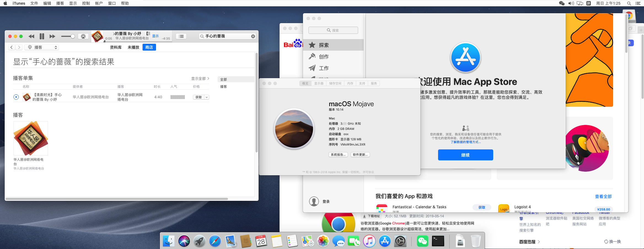Click 查看全部 in the App Store

[x=603, y=196]
